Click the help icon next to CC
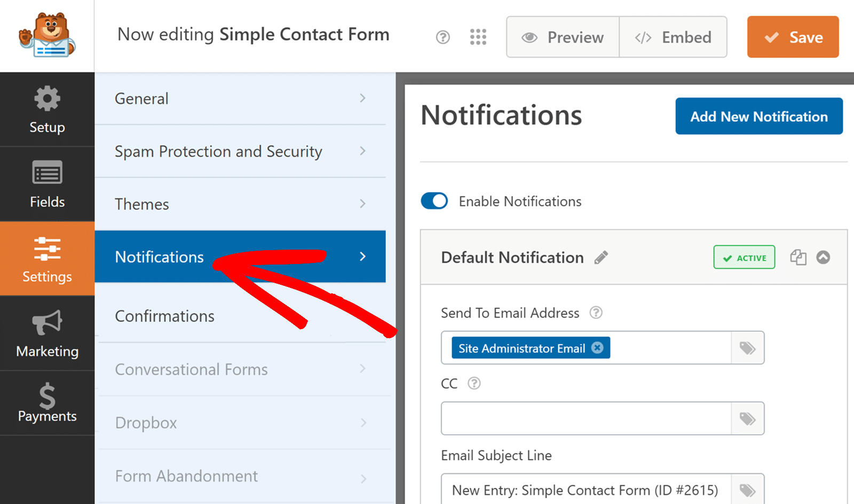The image size is (854, 504). [474, 383]
